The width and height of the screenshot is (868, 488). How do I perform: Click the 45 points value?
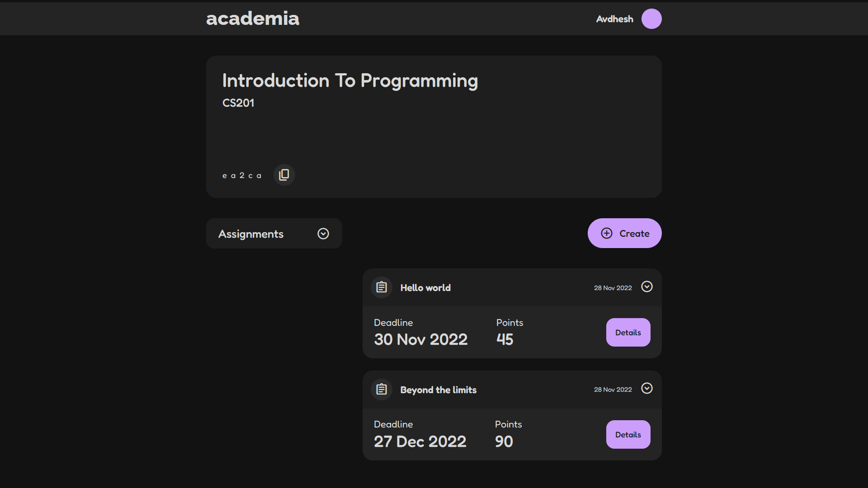pos(505,339)
